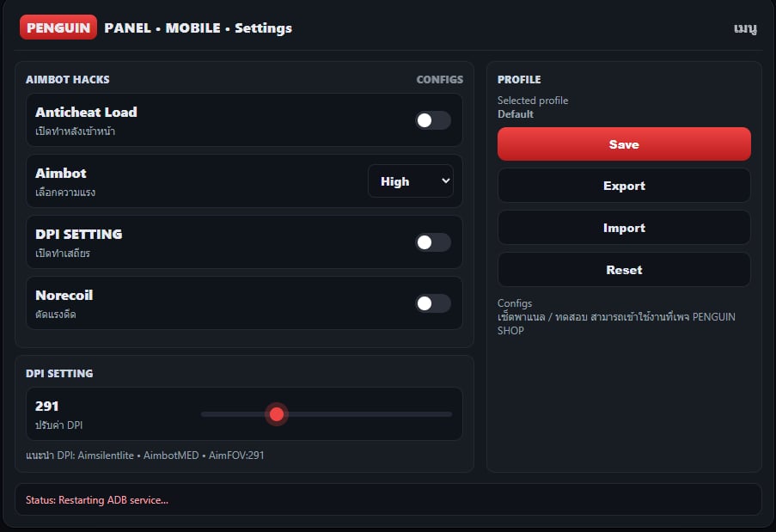Click the DPI slider track right of handle

[x=370, y=414]
